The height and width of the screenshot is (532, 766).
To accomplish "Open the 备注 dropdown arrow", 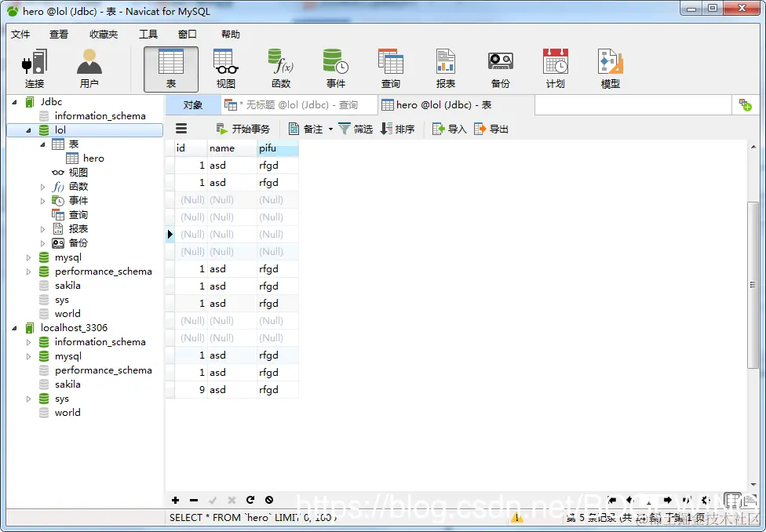I will pyautogui.click(x=330, y=129).
